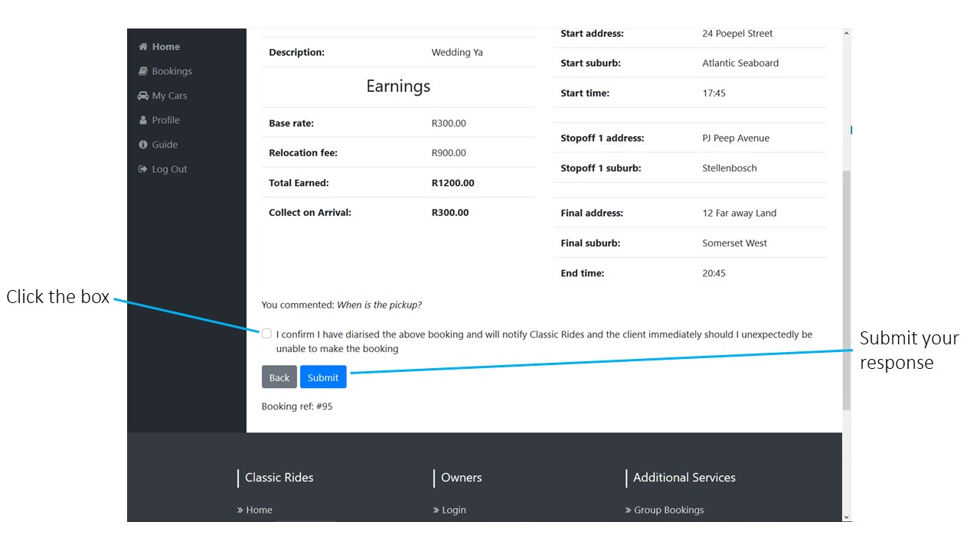This screenshot has height=551, width=980.
Task: Click the Owners footer heading
Action: click(x=462, y=478)
